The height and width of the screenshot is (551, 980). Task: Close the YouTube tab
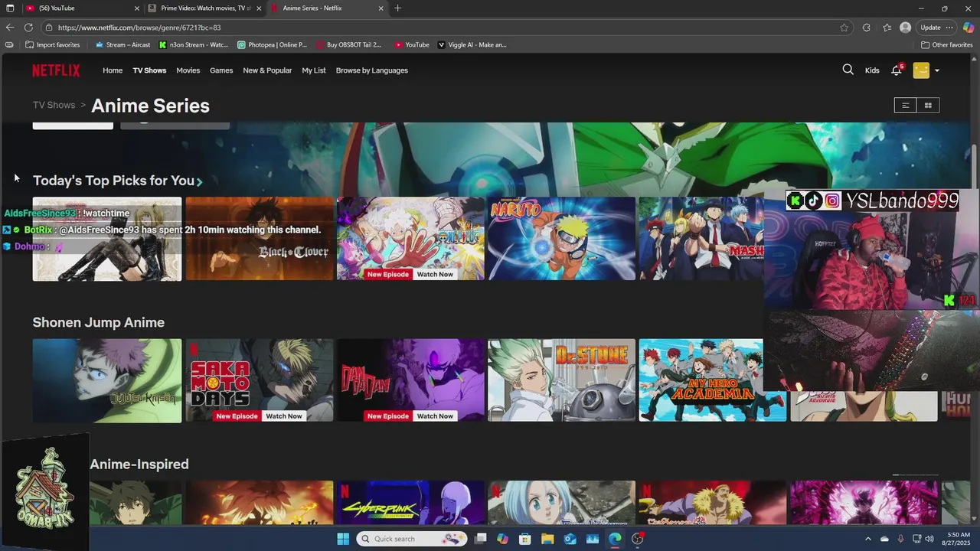point(137,8)
